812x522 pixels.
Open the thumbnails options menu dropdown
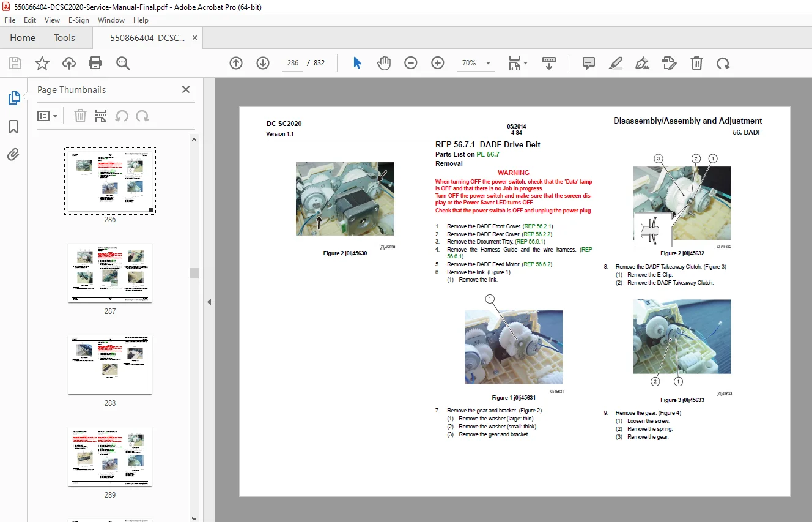click(48, 116)
